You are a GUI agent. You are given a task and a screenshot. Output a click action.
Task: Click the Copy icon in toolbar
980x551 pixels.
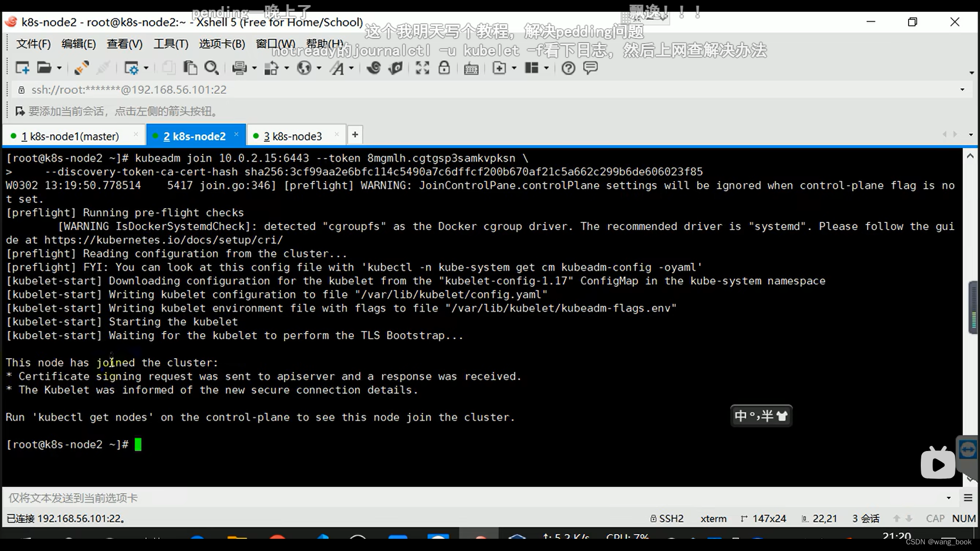click(168, 68)
